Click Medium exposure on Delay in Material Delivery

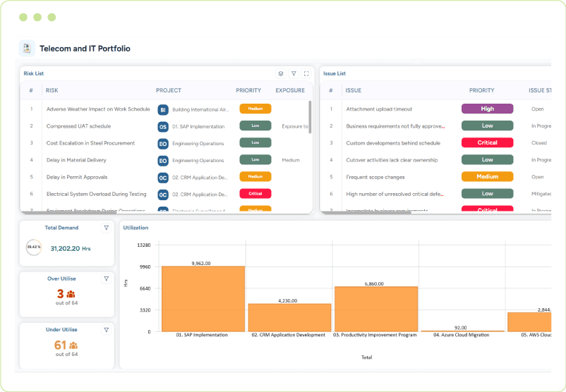point(291,160)
